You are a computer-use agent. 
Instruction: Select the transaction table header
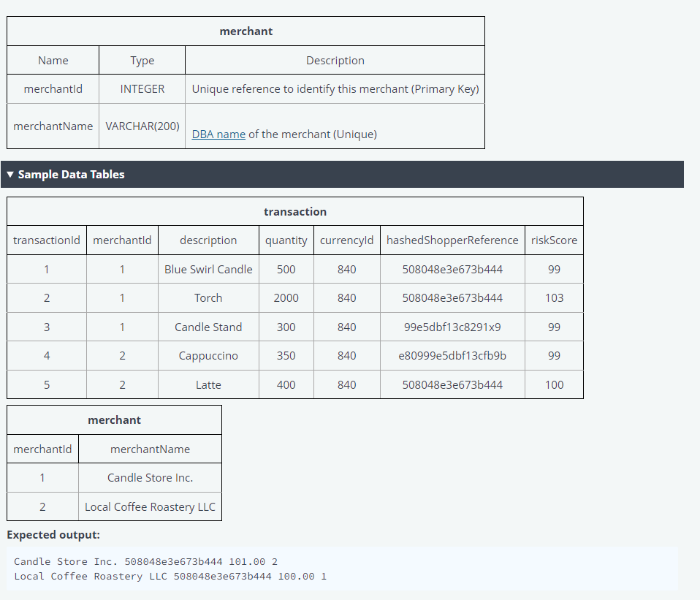[x=295, y=211]
